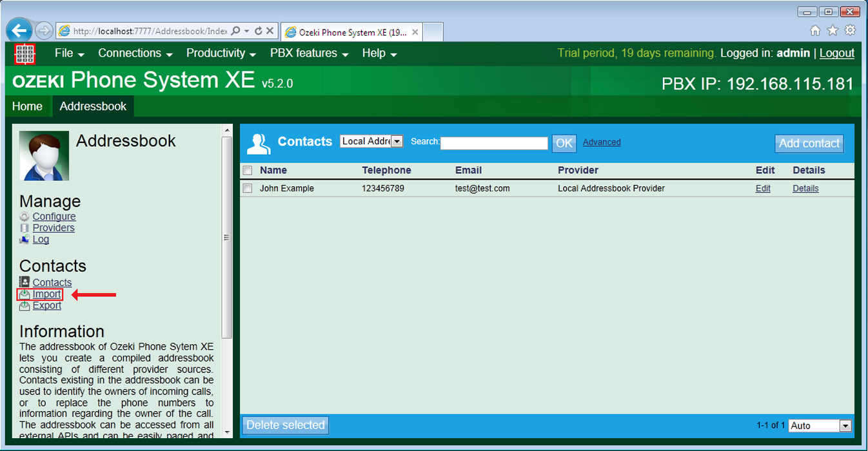Click sidebar scrollbar up arrow
Viewport: 868px width, 451px height.
[x=227, y=131]
